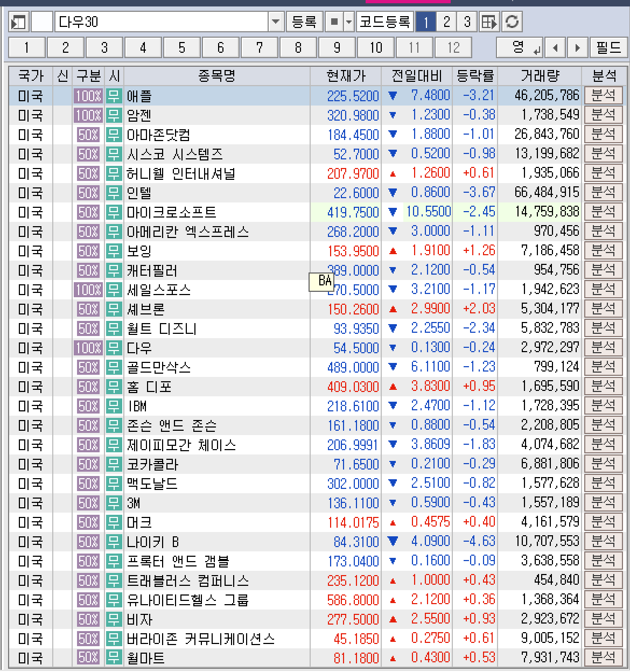Viewport: 630px width, 672px height.
Task: Click the 분석 button for 월마트
Action: point(603,657)
